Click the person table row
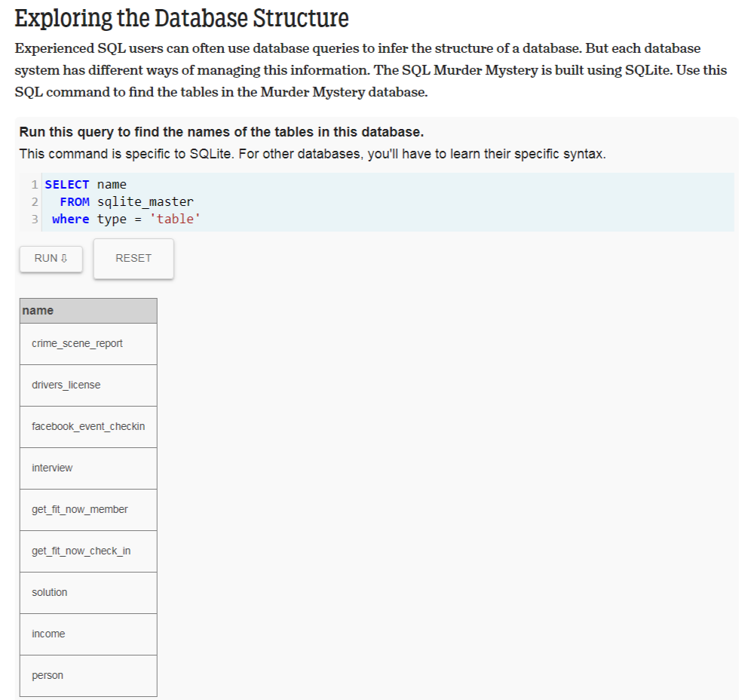Viewport: 742px width, 700px height. (x=88, y=676)
